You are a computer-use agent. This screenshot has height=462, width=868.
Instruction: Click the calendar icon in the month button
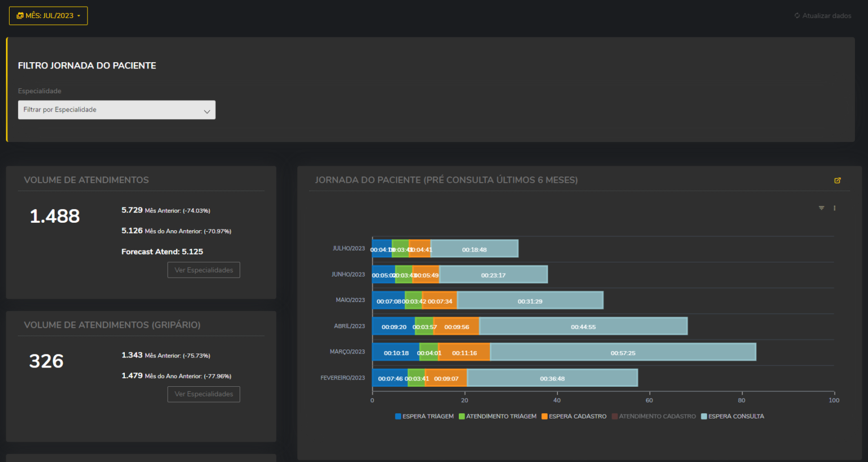20,16
